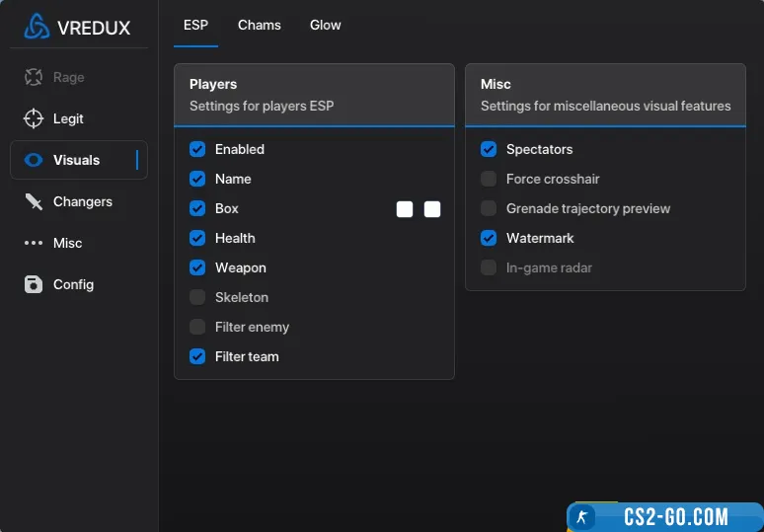Switch to the Glow tab
Viewport: 764px width, 532px height.
325,25
